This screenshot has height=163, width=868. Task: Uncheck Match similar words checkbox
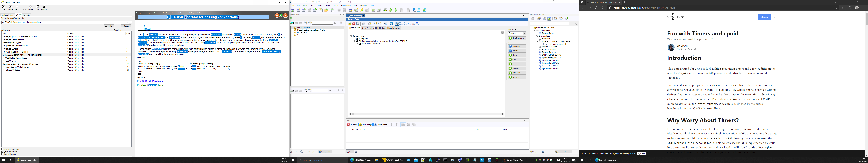point(3,152)
